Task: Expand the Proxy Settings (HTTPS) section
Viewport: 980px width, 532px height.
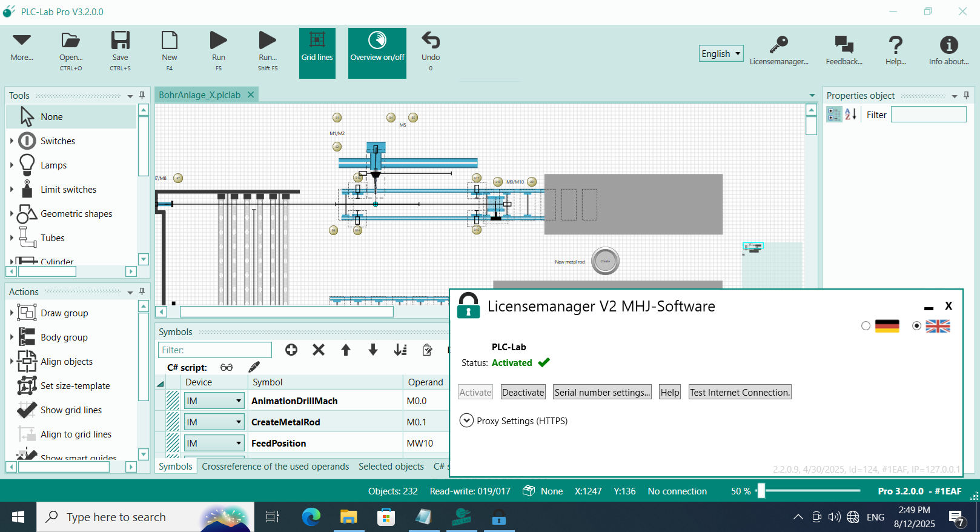Action: click(x=466, y=421)
